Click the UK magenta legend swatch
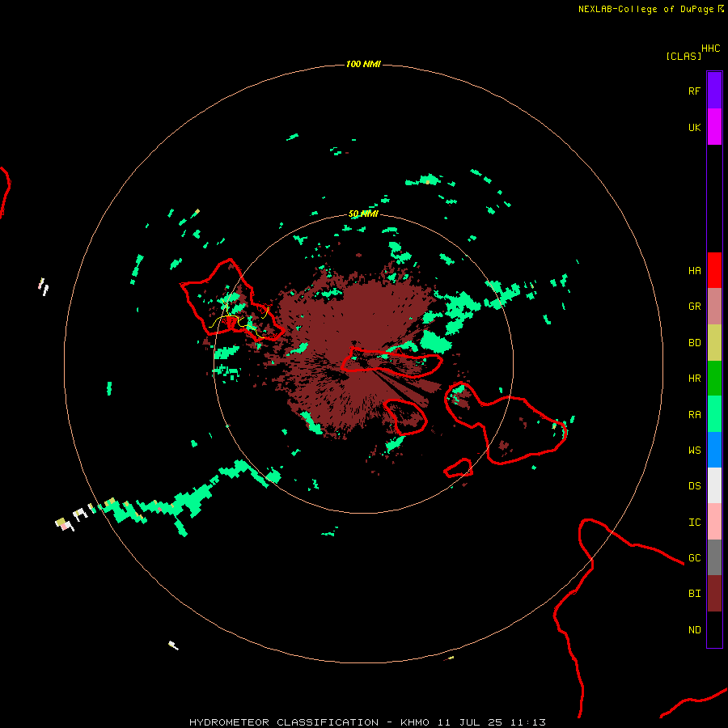 tap(714, 127)
